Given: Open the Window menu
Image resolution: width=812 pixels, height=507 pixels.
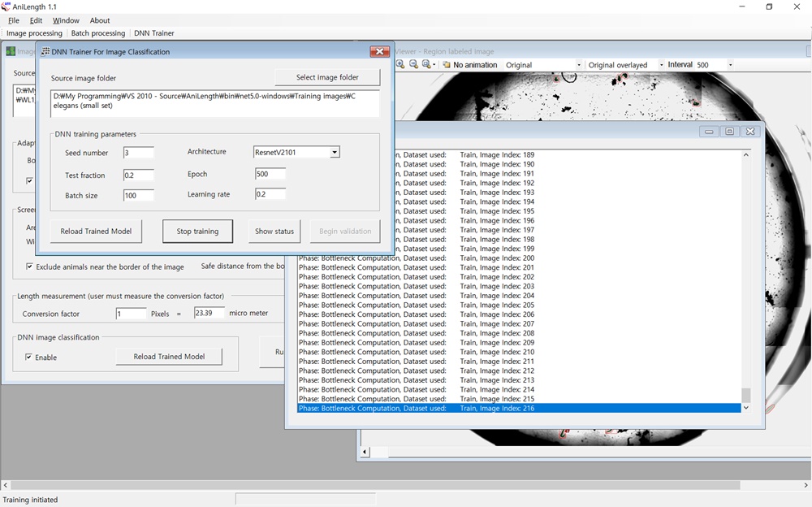Looking at the screenshot, I should (x=66, y=20).
